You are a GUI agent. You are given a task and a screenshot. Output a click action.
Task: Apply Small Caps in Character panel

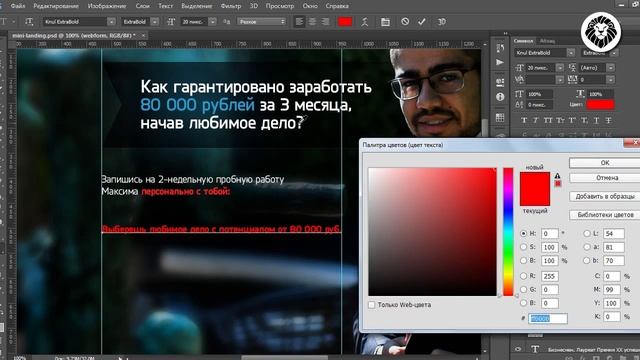pos(560,120)
